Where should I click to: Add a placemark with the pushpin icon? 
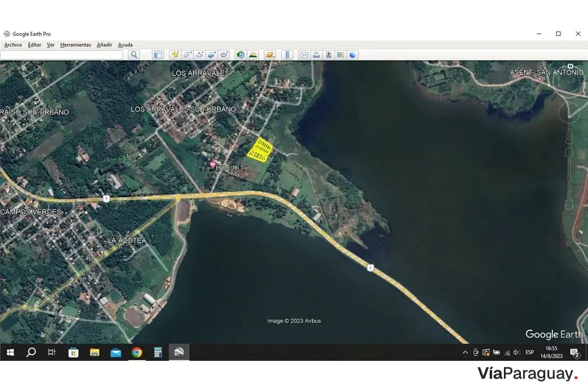[175, 55]
